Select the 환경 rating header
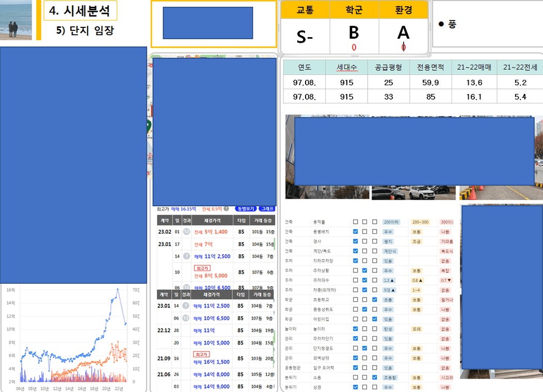 point(404,10)
